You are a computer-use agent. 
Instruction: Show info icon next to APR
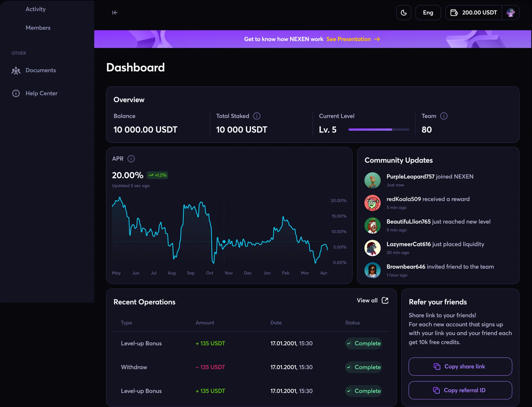click(131, 159)
